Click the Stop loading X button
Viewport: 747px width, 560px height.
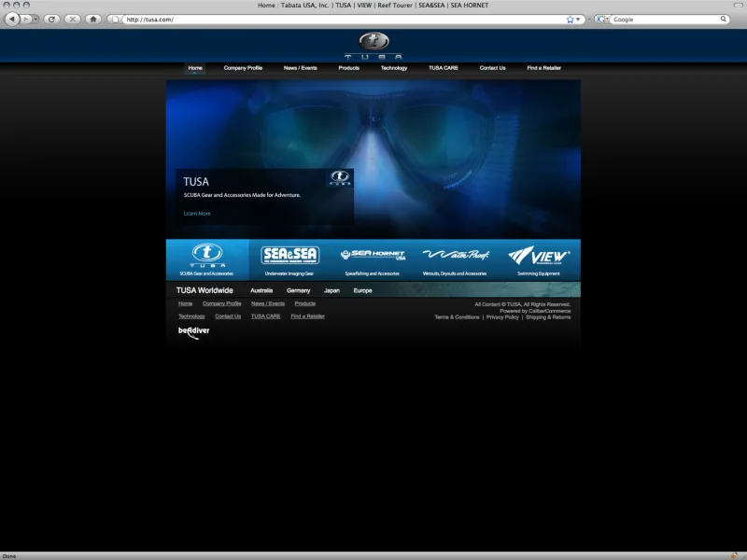[x=73, y=19]
